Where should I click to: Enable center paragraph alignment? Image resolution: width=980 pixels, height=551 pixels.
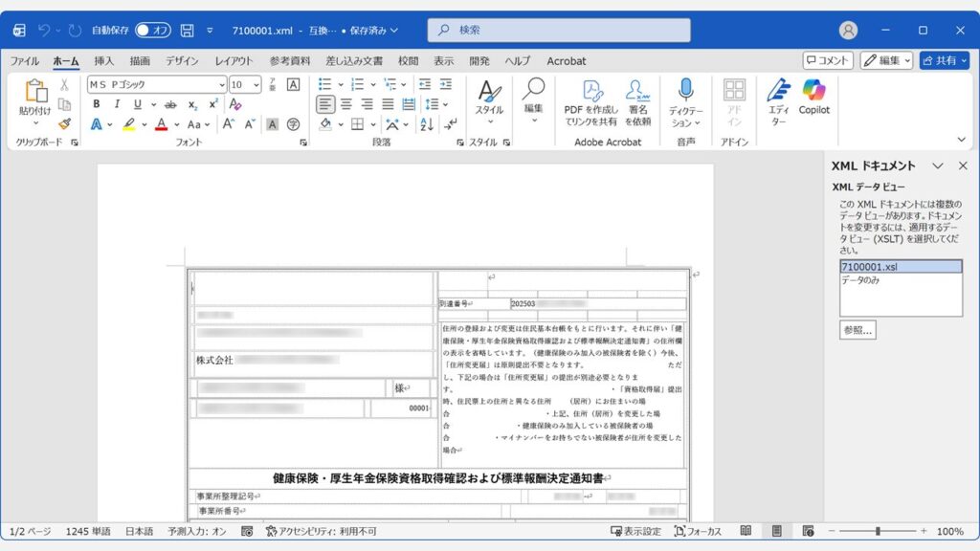click(x=345, y=102)
